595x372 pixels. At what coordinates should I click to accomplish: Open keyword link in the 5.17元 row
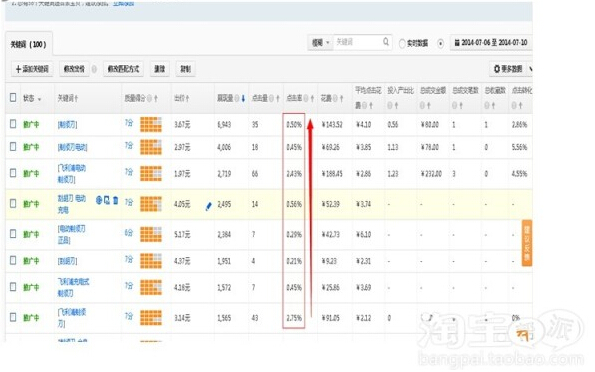71,234
